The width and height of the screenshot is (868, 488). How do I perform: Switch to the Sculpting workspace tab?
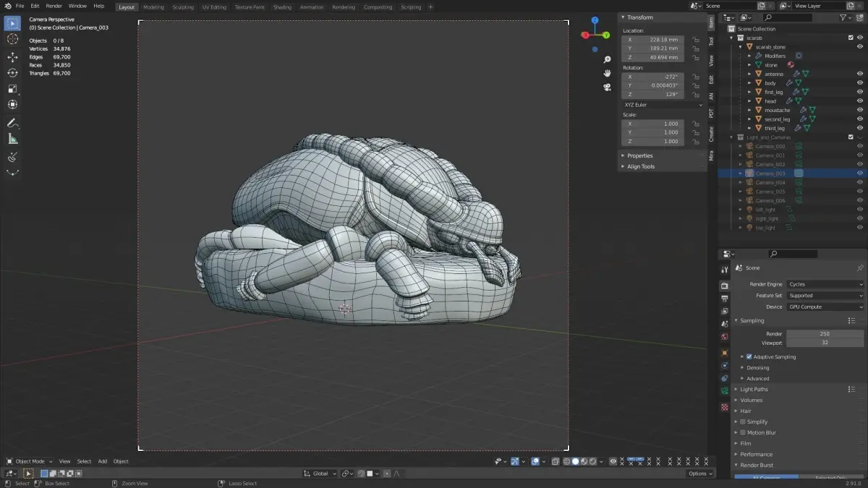pyautogui.click(x=183, y=7)
